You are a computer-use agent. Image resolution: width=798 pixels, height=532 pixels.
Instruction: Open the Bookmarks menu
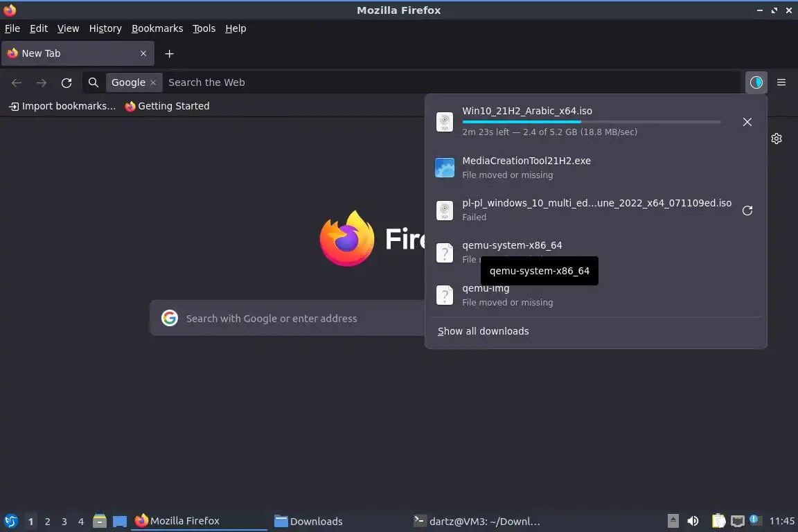pyautogui.click(x=157, y=28)
